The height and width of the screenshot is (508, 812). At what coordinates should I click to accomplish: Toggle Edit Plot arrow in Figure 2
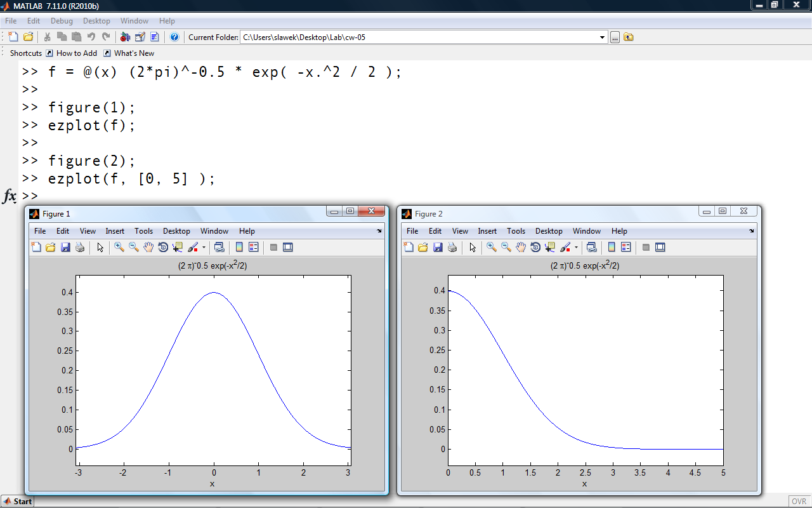click(x=473, y=248)
